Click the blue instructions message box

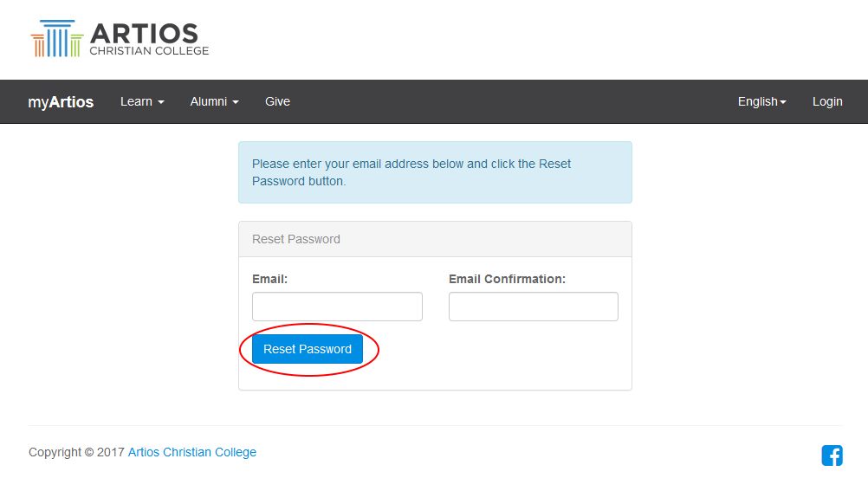tap(435, 172)
